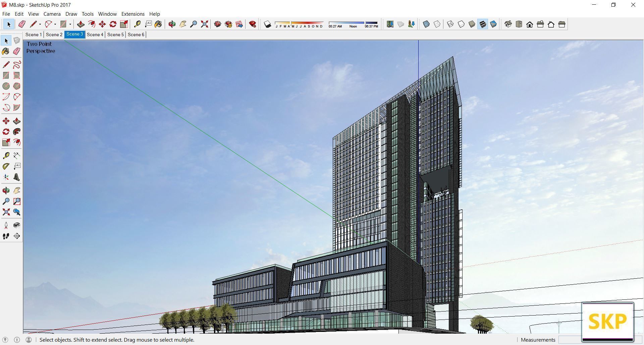Screen dimensions: 644x345
Task: Open the Extensions menu
Action: click(x=133, y=14)
